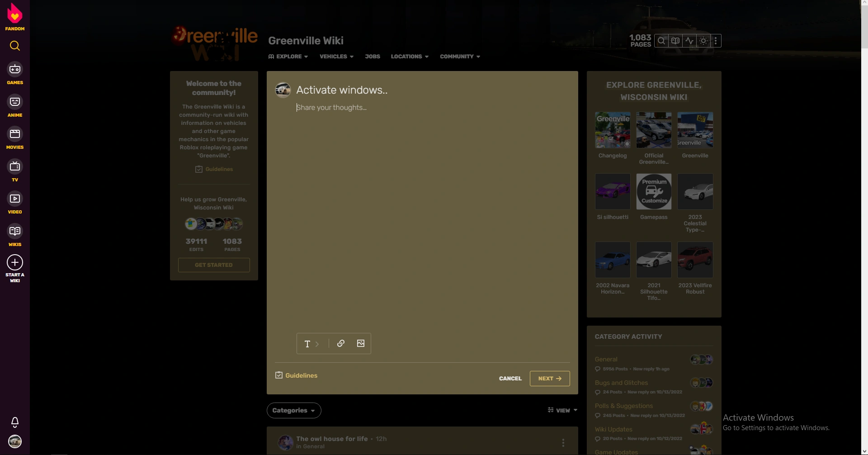Open Guidelines link in welcome panel
868x455 pixels.
214,169
